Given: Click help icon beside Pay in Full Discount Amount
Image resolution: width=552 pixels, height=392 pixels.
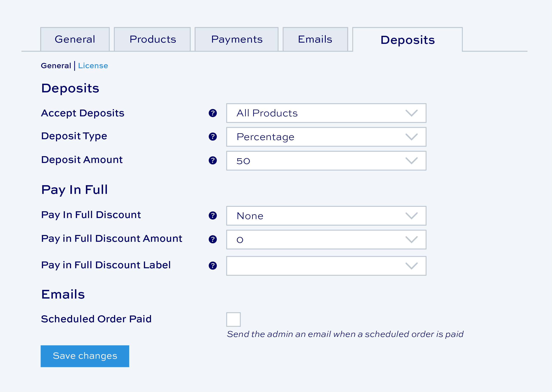Looking at the screenshot, I should point(212,239).
